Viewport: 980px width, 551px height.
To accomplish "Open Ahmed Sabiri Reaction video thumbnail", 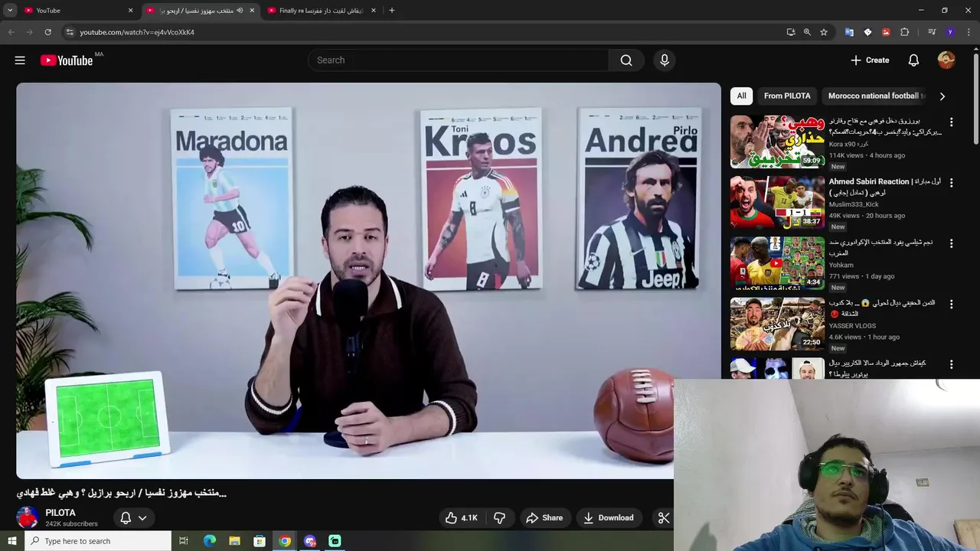I will (777, 202).
